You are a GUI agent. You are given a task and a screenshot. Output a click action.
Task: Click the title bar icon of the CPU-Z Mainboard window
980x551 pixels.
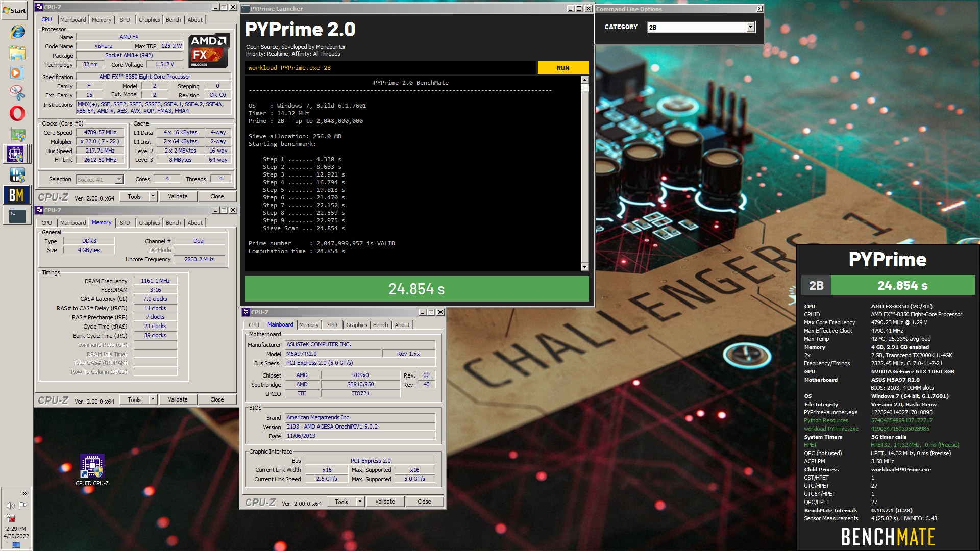tap(246, 312)
